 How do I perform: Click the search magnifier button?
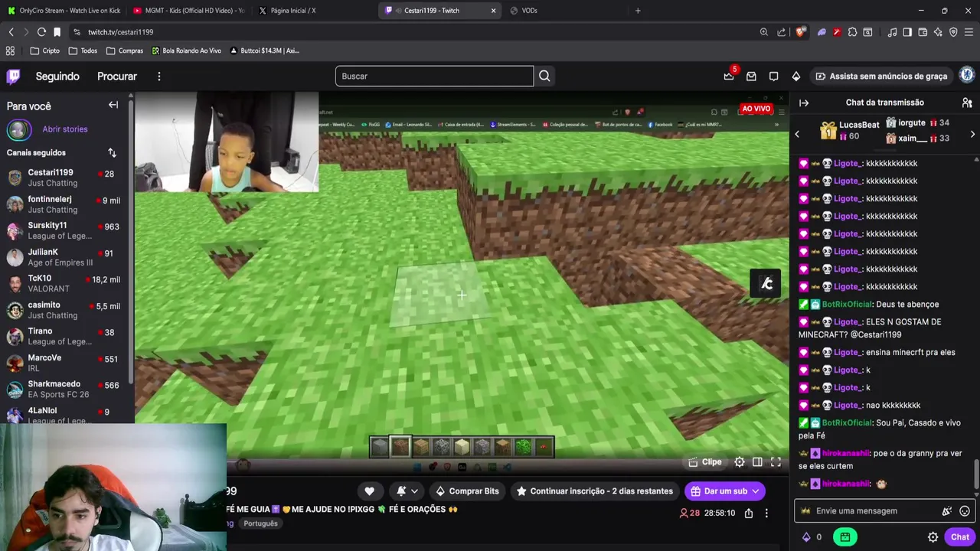click(x=544, y=76)
